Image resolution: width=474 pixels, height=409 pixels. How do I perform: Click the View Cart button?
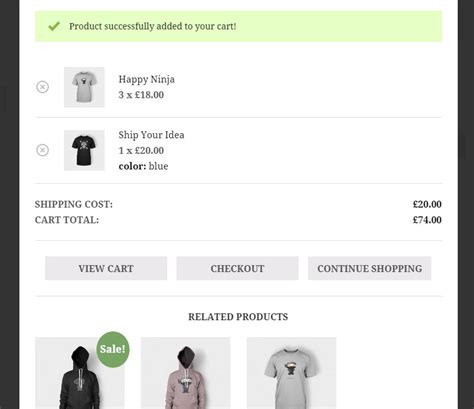(106, 268)
